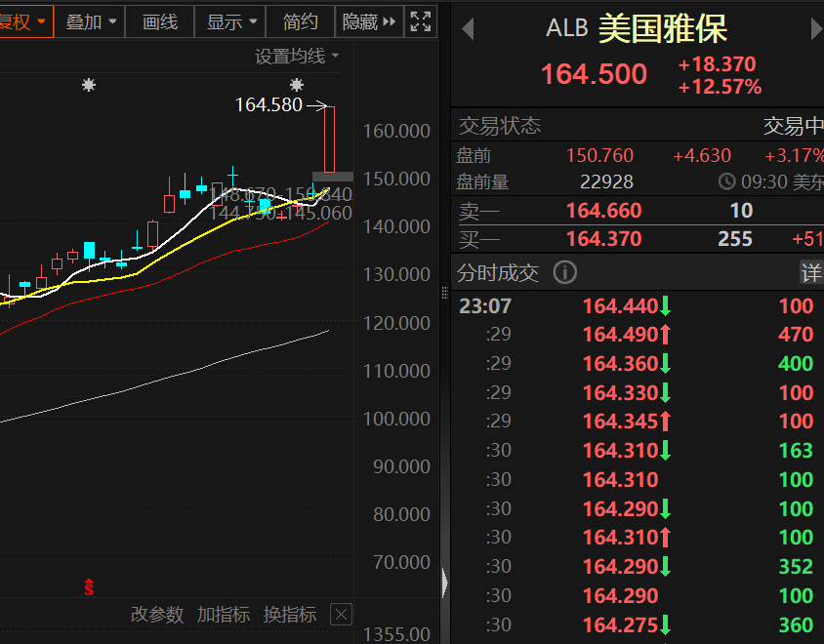Click the left event marker star on the chart
The width and height of the screenshot is (824, 644).
pyautogui.click(x=89, y=85)
